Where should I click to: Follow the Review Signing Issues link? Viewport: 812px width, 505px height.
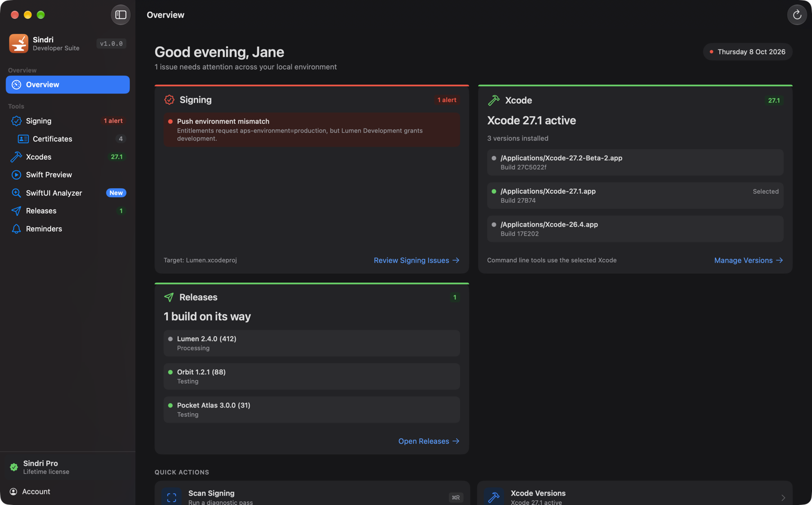417,260
